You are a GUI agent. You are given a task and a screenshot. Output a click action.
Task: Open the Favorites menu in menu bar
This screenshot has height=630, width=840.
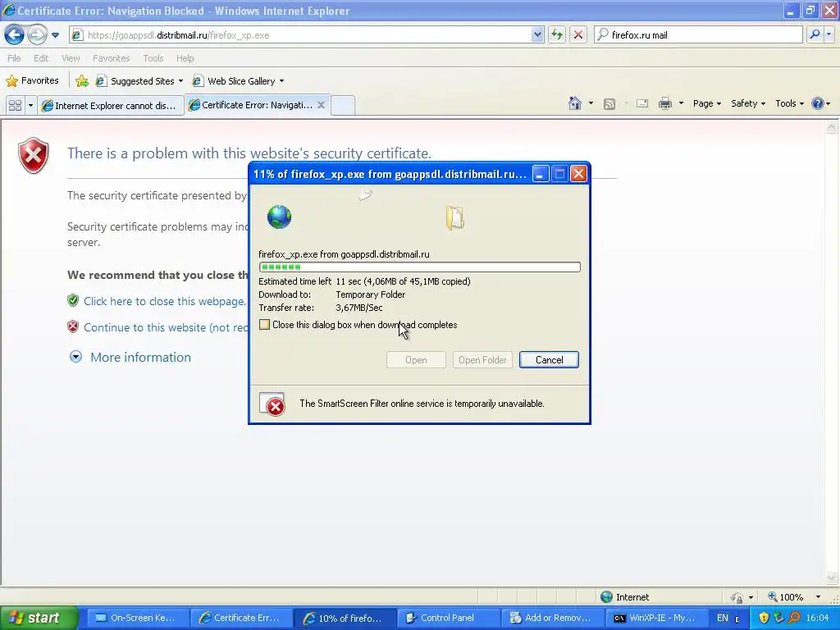pyautogui.click(x=111, y=58)
